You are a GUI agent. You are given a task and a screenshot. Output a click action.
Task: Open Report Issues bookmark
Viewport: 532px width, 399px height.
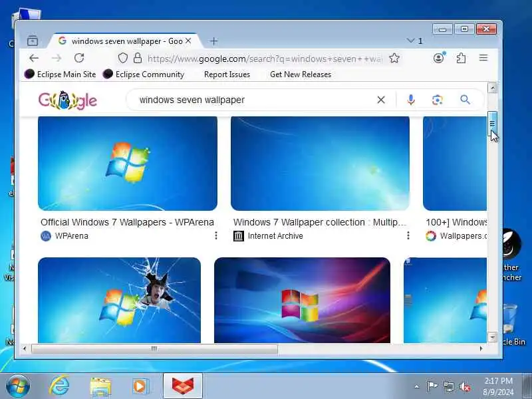(227, 74)
